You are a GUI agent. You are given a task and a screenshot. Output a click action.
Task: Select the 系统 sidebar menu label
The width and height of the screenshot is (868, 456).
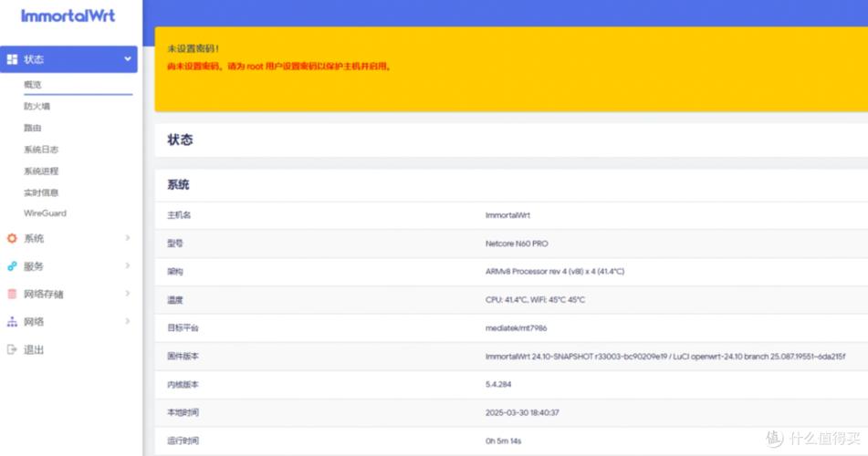click(34, 239)
